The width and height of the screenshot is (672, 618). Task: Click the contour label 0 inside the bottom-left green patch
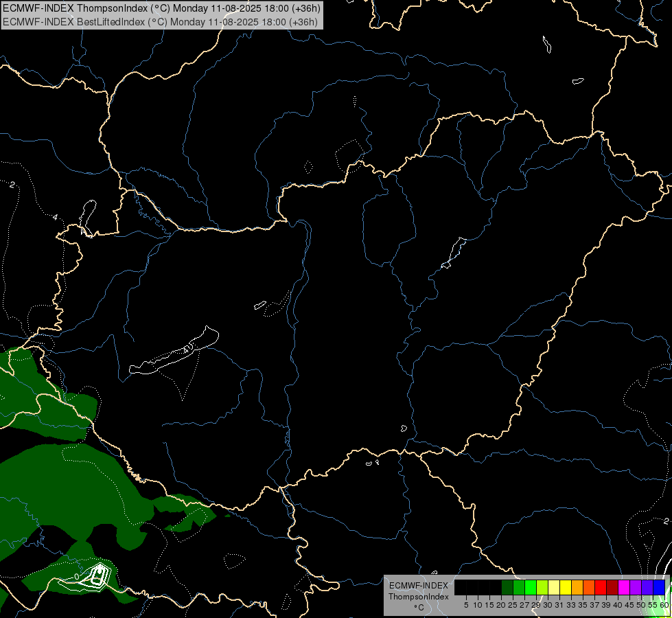click(77, 576)
